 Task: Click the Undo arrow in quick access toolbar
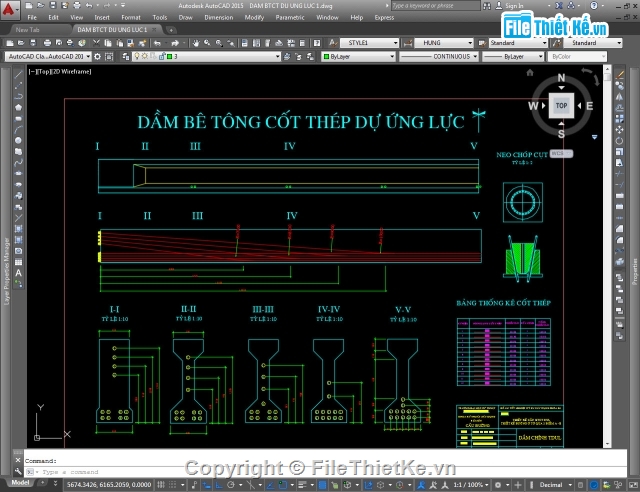89,5
